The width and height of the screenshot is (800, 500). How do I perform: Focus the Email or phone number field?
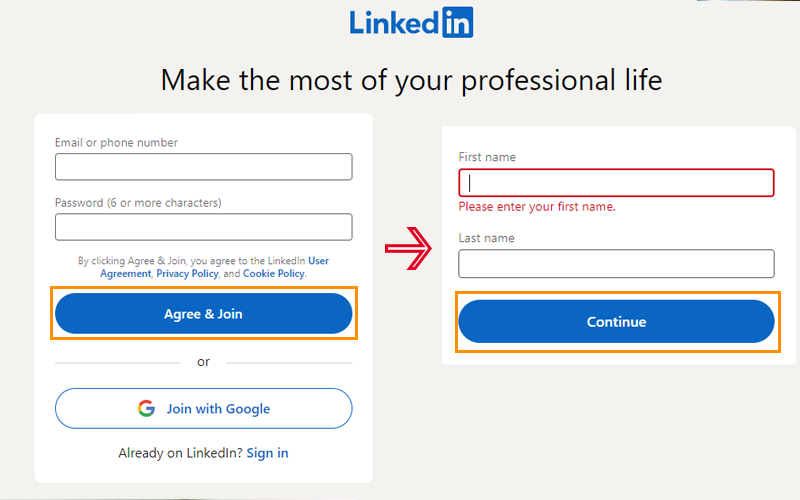[203, 167]
